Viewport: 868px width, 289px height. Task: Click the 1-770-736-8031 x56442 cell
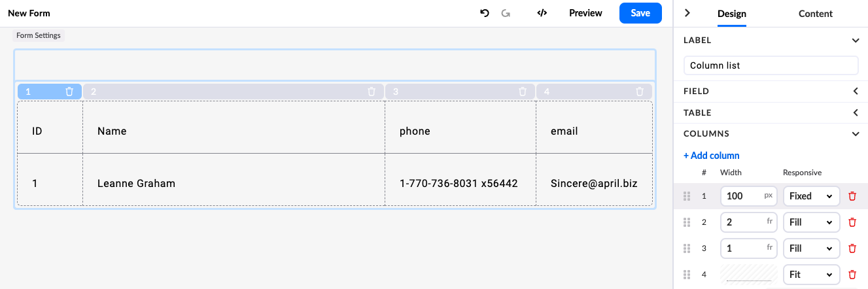pyautogui.click(x=460, y=180)
